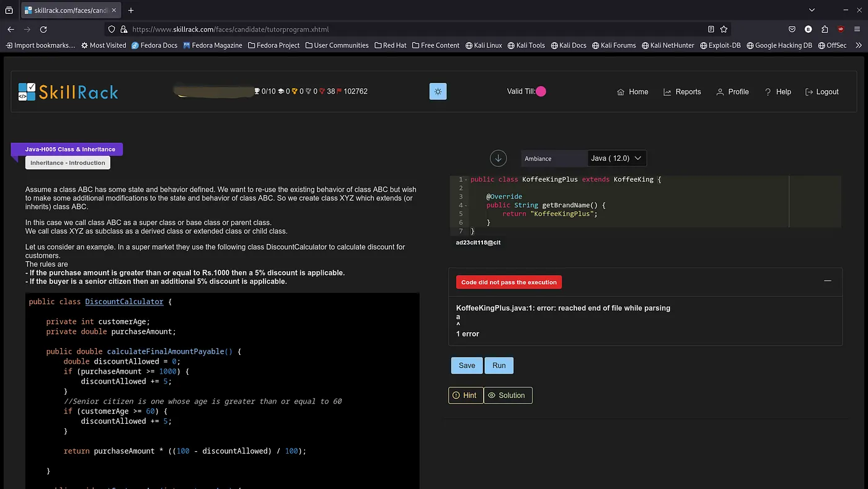
Task: Select the skillrack.com browser tab
Action: (72, 11)
